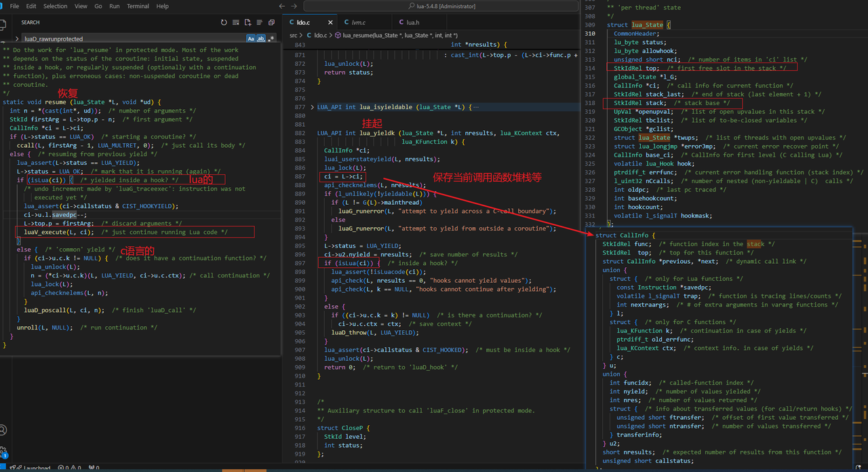This screenshot has height=472, width=868.
Task: Open the View menu
Action: 81,6
